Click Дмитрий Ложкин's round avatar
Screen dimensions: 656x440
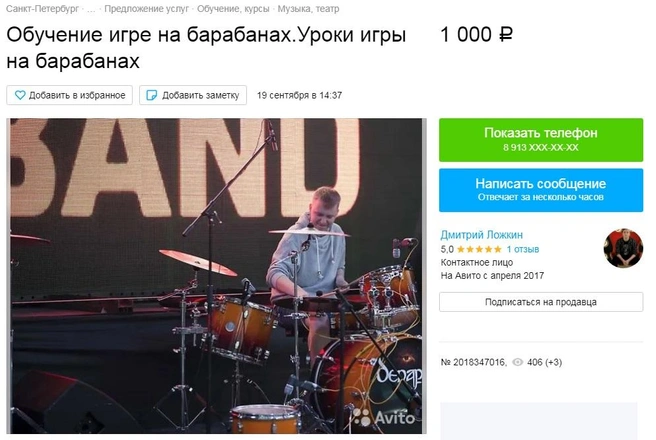(623, 248)
